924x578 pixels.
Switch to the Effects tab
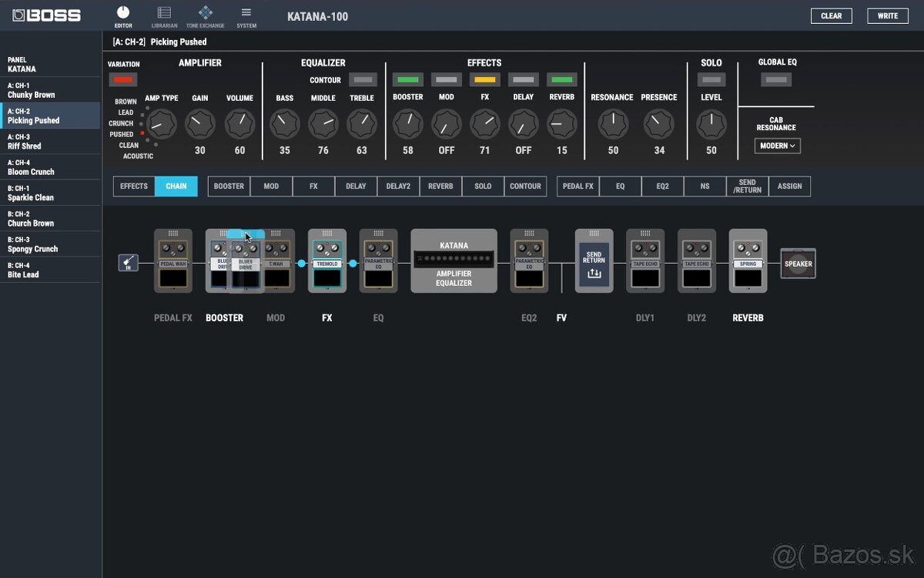pos(134,187)
